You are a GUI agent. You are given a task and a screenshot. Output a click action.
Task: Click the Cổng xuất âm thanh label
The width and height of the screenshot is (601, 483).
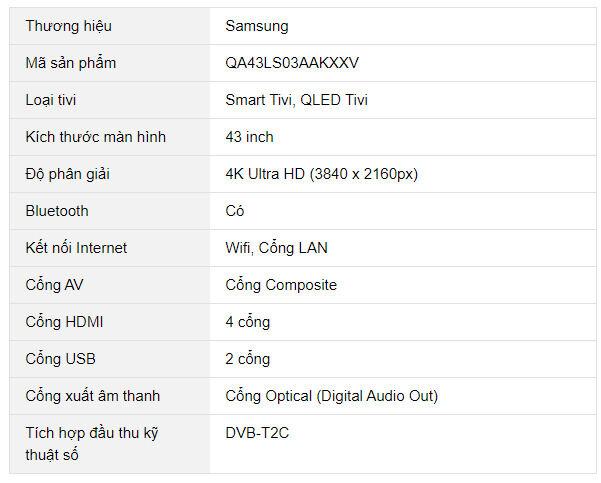click(92, 396)
